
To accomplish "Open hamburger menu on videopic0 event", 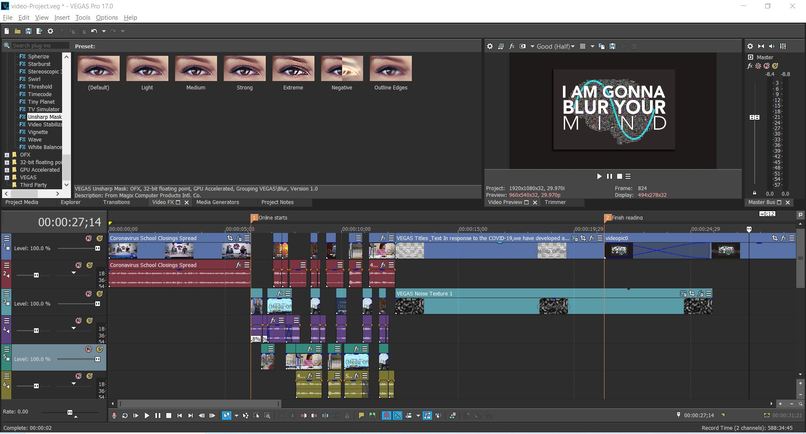I will [792, 238].
